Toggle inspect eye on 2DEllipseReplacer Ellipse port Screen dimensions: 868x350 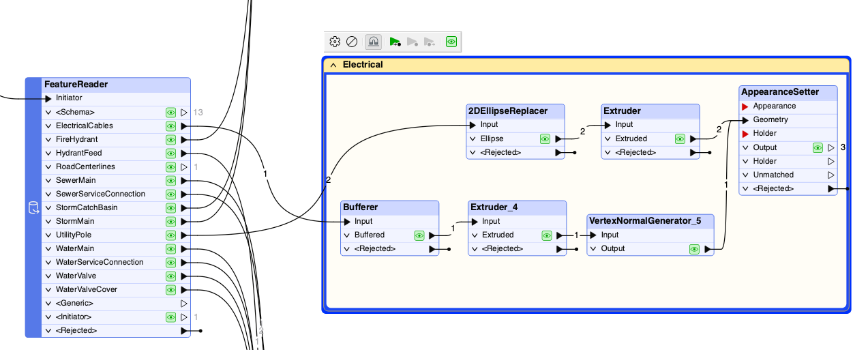(x=545, y=138)
